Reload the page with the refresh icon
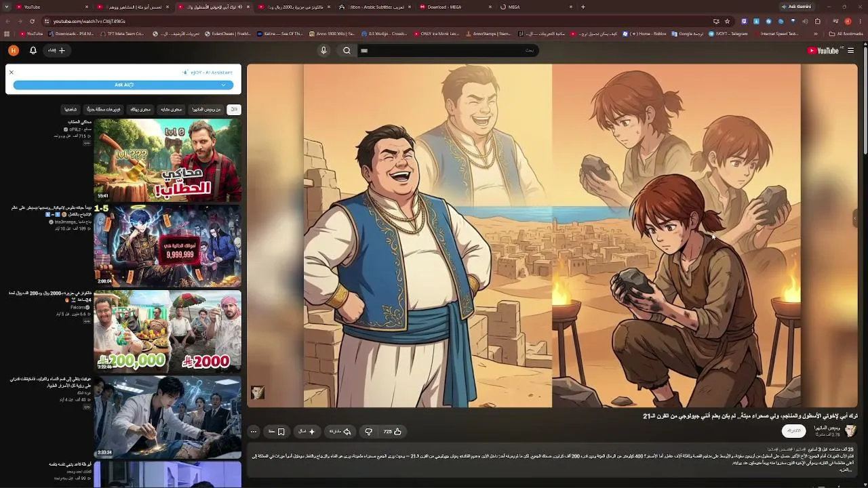 click(33, 21)
